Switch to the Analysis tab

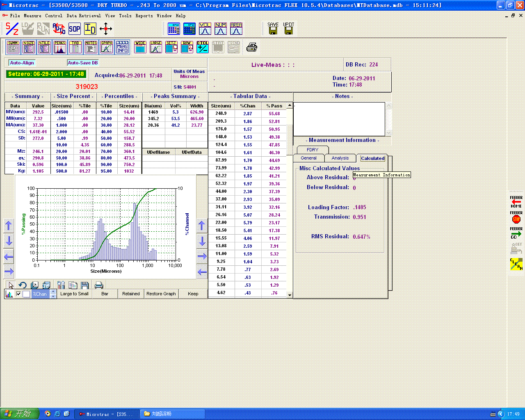(340, 158)
